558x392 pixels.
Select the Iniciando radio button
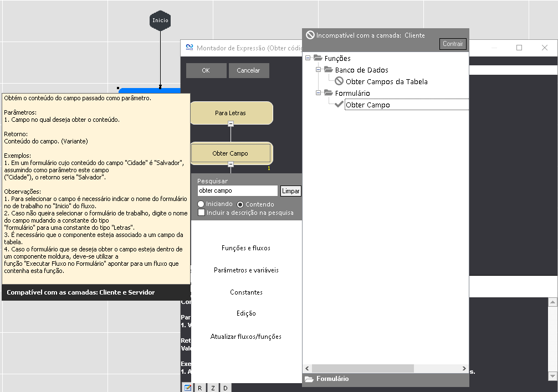tap(201, 204)
